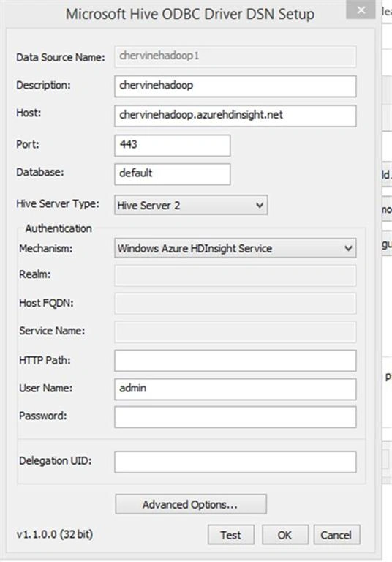Screen dimensions: 392x562
Task: Cancel the DSN setup
Action: [x=337, y=535]
